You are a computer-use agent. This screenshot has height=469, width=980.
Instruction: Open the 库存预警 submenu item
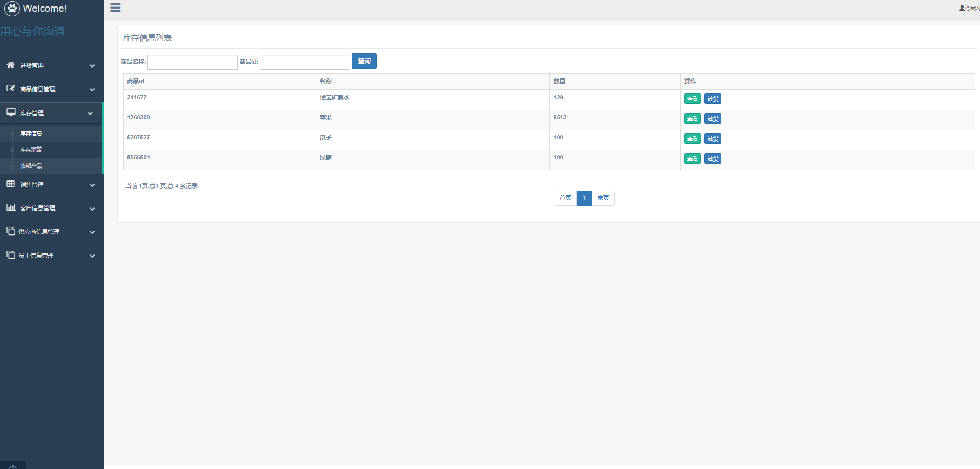click(31, 150)
